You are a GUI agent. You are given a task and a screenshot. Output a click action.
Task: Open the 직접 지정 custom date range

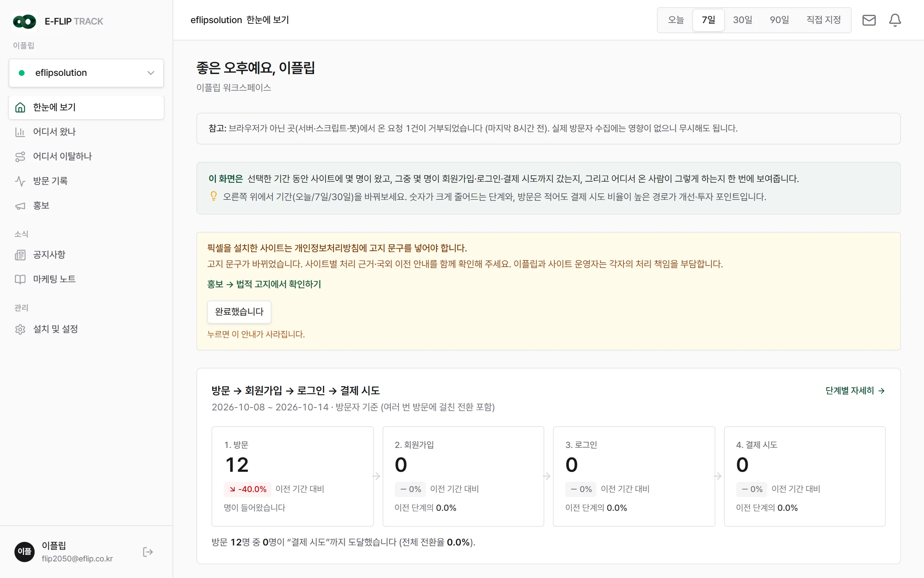tap(824, 20)
